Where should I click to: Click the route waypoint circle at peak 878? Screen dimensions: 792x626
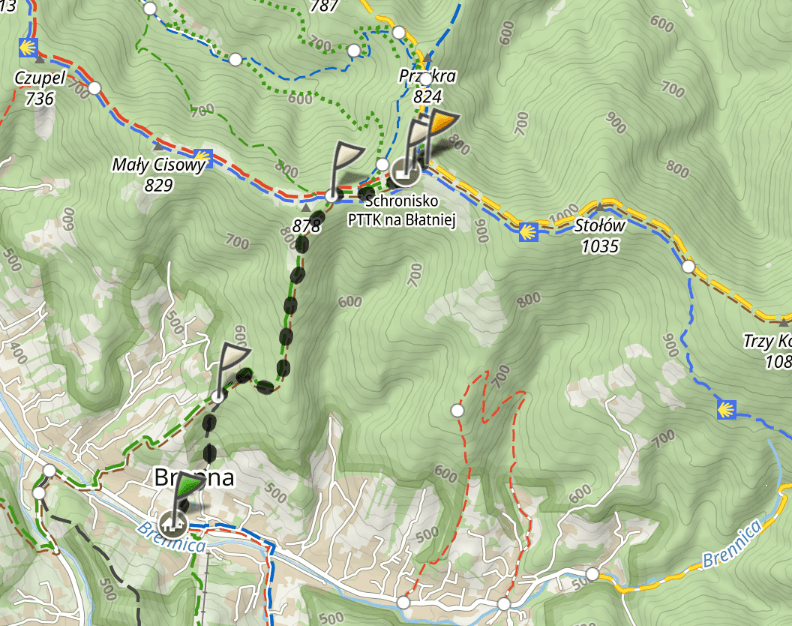pyautogui.click(x=331, y=196)
